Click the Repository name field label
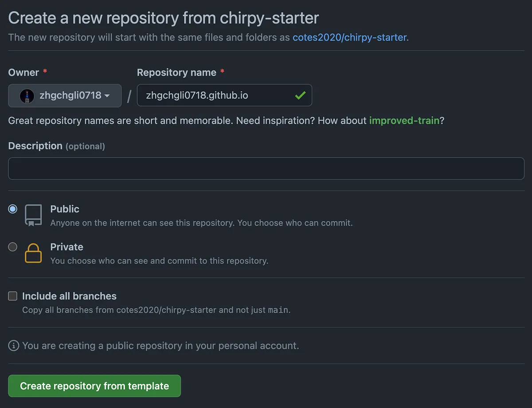The width and height of the screenshot is (532, 408). (176, 73)
